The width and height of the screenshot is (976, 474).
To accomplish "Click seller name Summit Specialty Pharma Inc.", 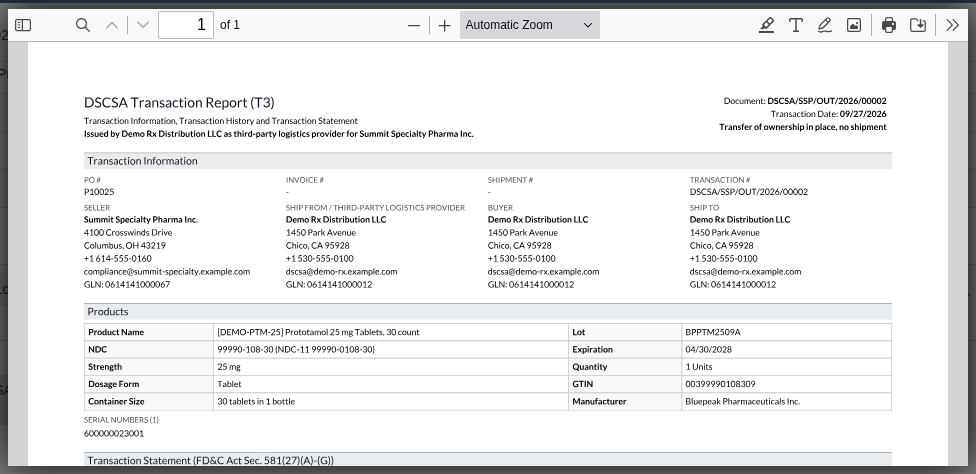I will pos(141,220).
